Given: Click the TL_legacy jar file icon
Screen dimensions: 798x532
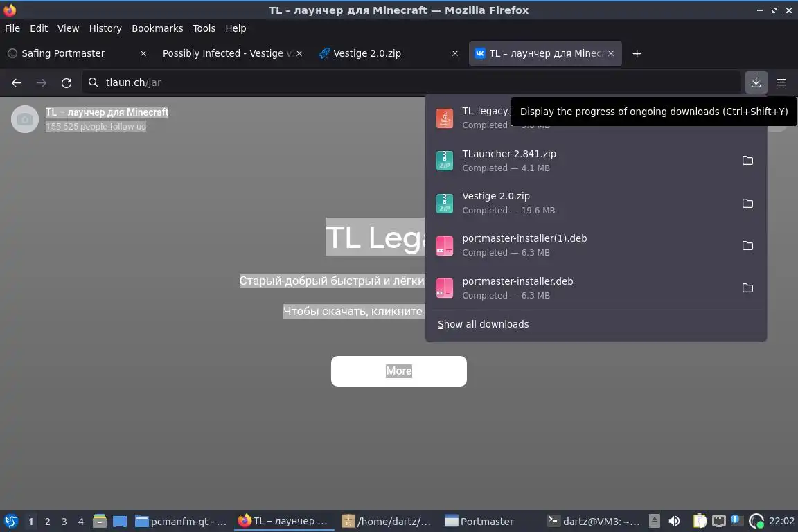Looking at the screenshot, I should [x=444, y=118].
